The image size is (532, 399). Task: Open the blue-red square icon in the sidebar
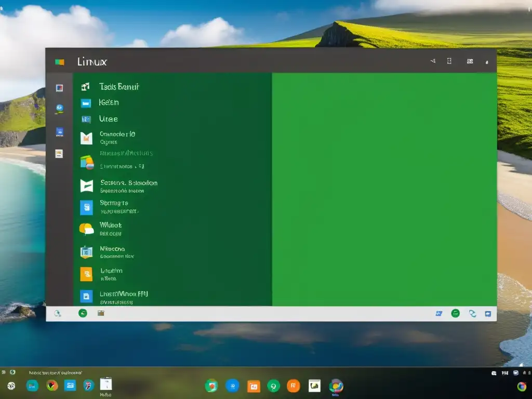(59, 88)
